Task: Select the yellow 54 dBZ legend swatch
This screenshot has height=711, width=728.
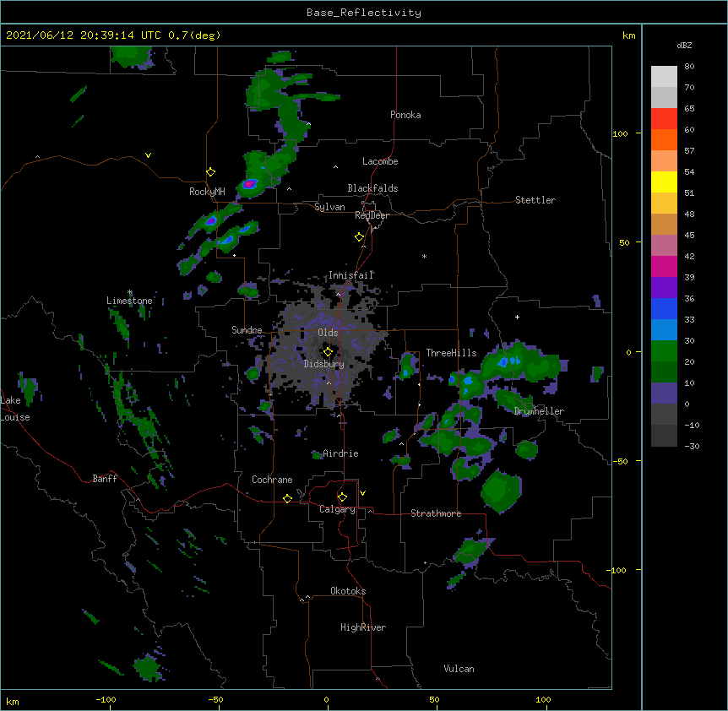Action: click(x=664, y=182)
